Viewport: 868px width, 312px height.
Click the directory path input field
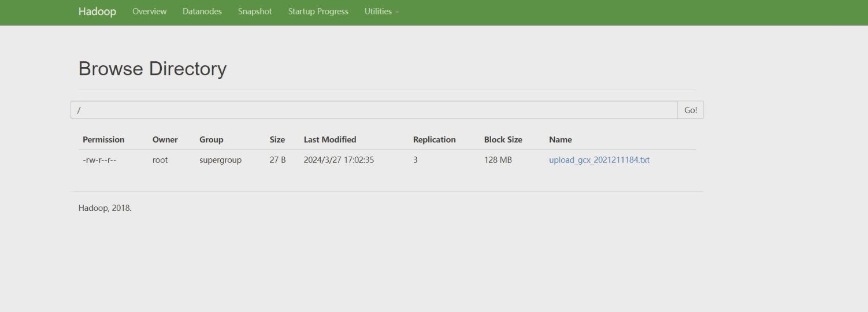(374, 110)
